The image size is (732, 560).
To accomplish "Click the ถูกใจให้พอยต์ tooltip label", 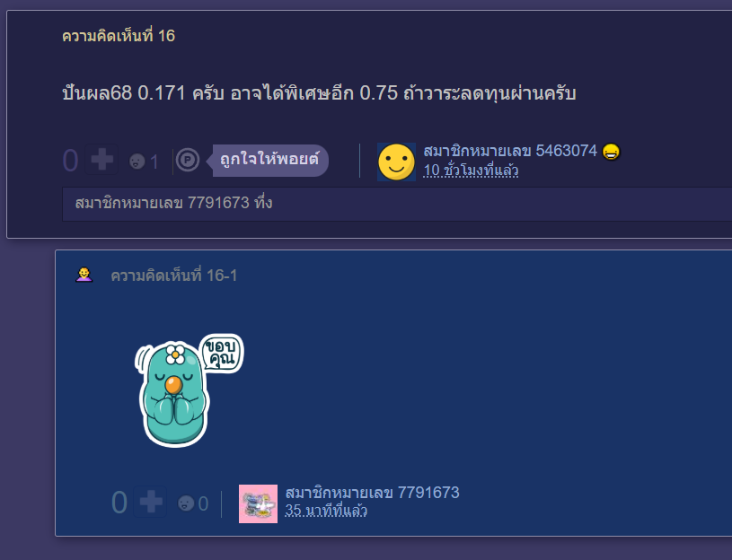I will click(x=269, y=160).
